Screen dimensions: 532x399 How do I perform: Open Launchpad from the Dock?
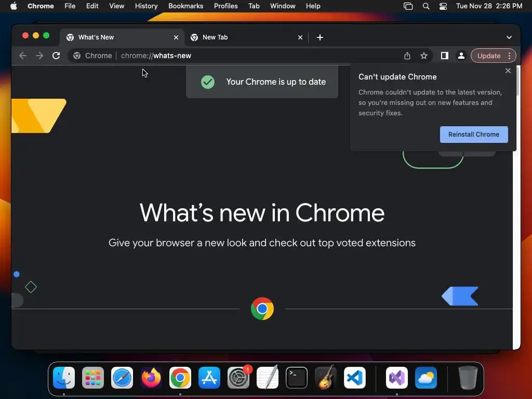[93, 378]
